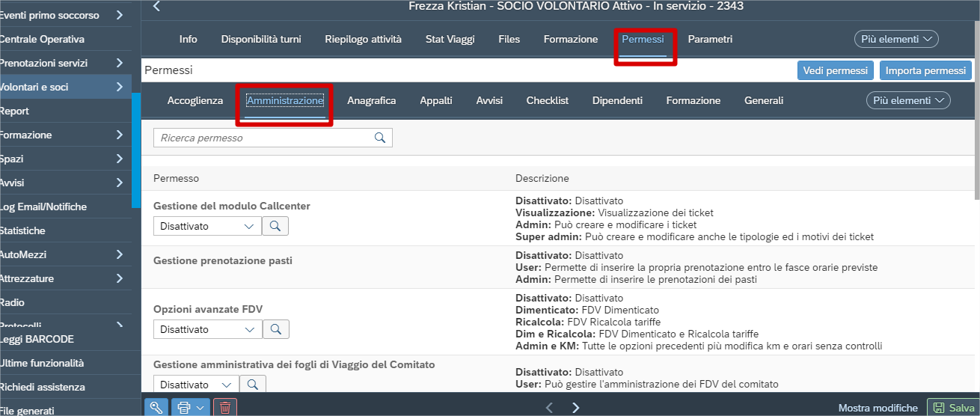Select Formazione permission category tab

click(693, 100)
